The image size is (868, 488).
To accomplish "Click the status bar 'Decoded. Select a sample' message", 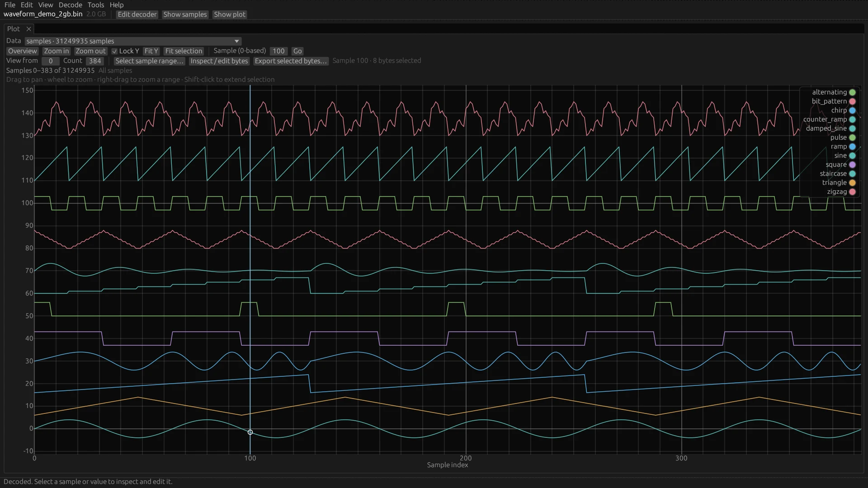I will coord(88,482).
